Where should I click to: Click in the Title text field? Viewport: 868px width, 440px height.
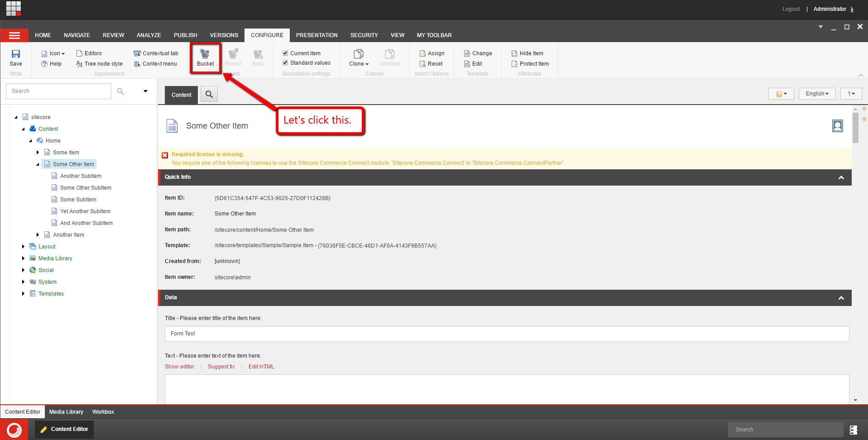click(506, 334)
